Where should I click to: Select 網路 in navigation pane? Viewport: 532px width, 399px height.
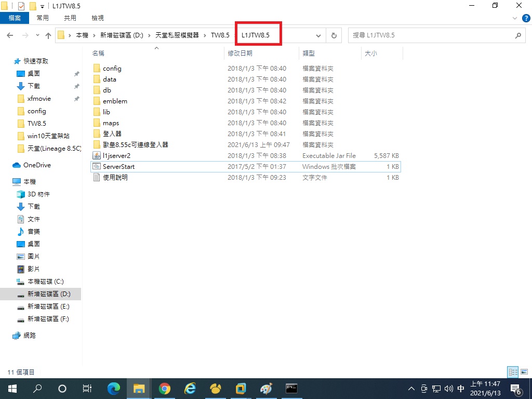click(24, 335)
